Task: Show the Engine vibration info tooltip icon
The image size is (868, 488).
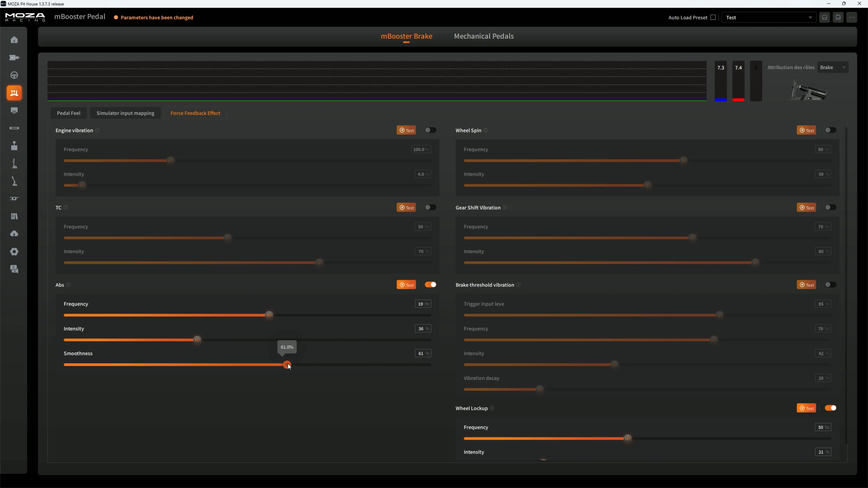Action: pyautogui.click(x=97, y=130)
